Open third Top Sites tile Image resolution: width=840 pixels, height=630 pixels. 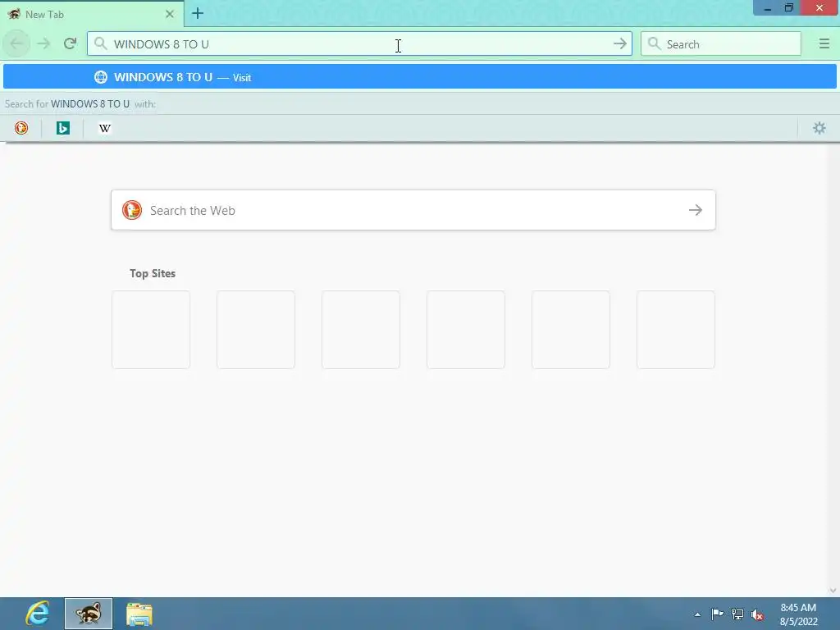pos(361,330)
